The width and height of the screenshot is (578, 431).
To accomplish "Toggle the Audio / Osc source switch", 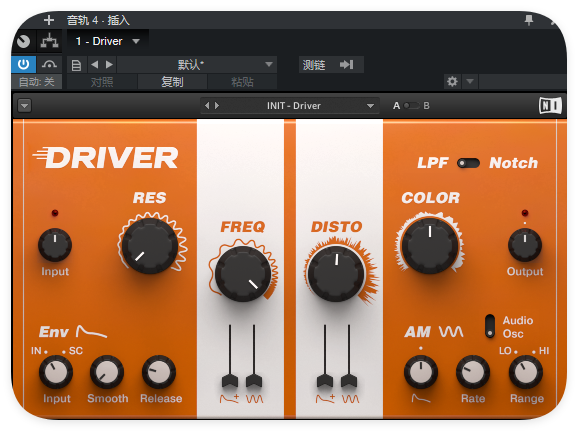I will [x=490, y=326].
